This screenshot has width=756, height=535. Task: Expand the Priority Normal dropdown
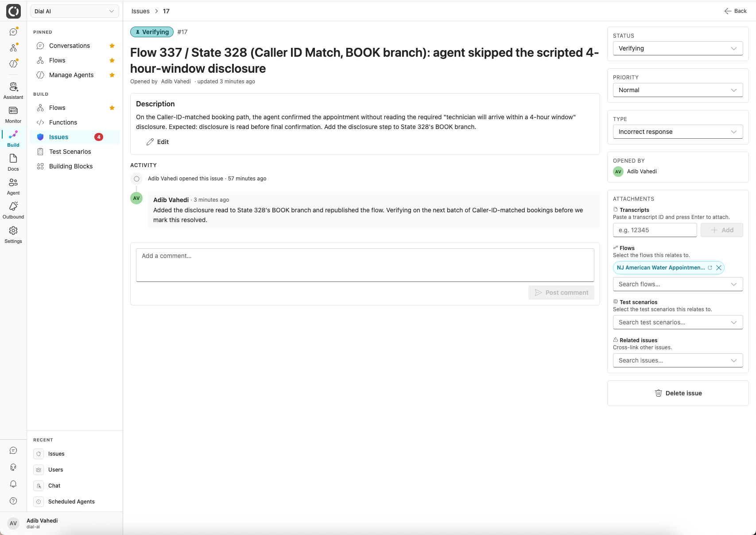[678, 90]
